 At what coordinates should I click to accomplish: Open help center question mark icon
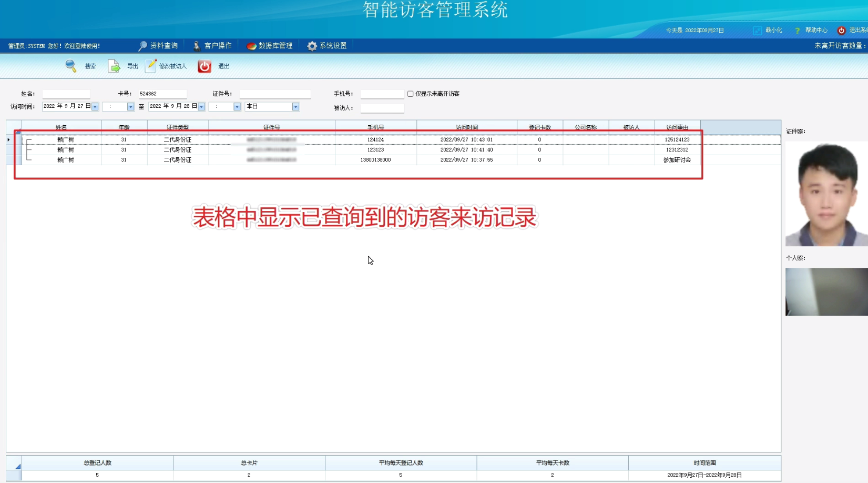[797, 31]
